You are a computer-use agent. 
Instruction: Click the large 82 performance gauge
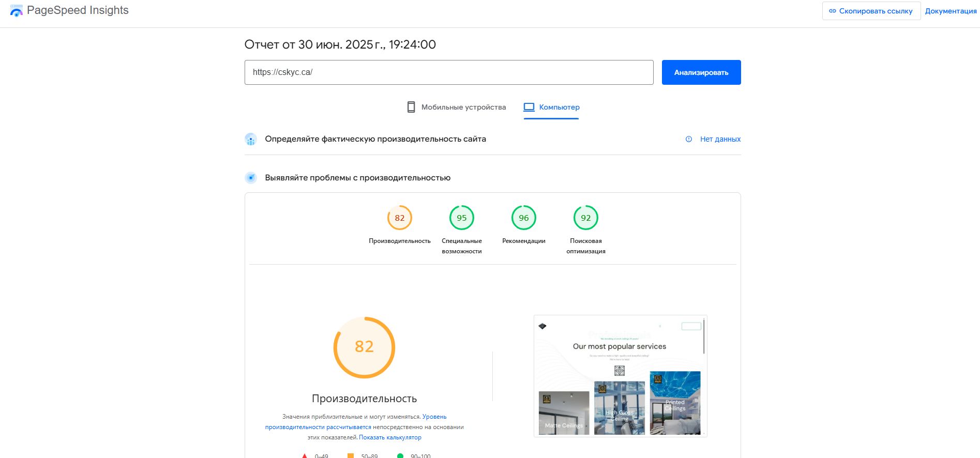point(364,347)
